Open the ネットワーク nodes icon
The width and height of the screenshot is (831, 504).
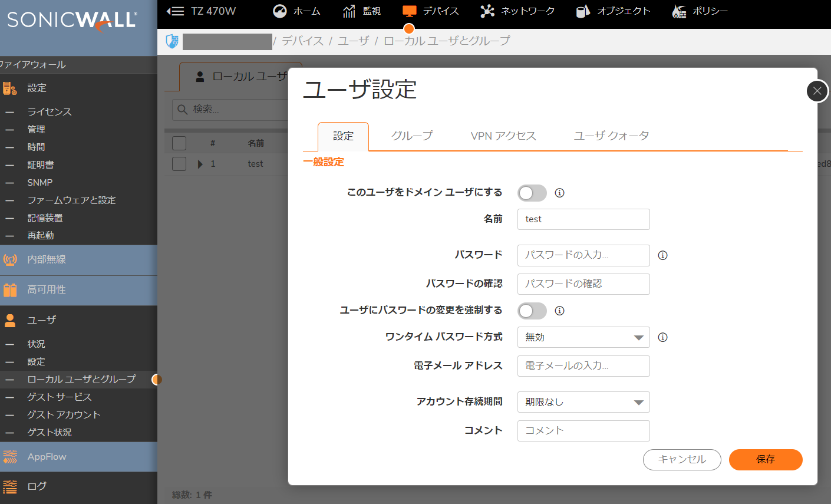coord(487,11)
